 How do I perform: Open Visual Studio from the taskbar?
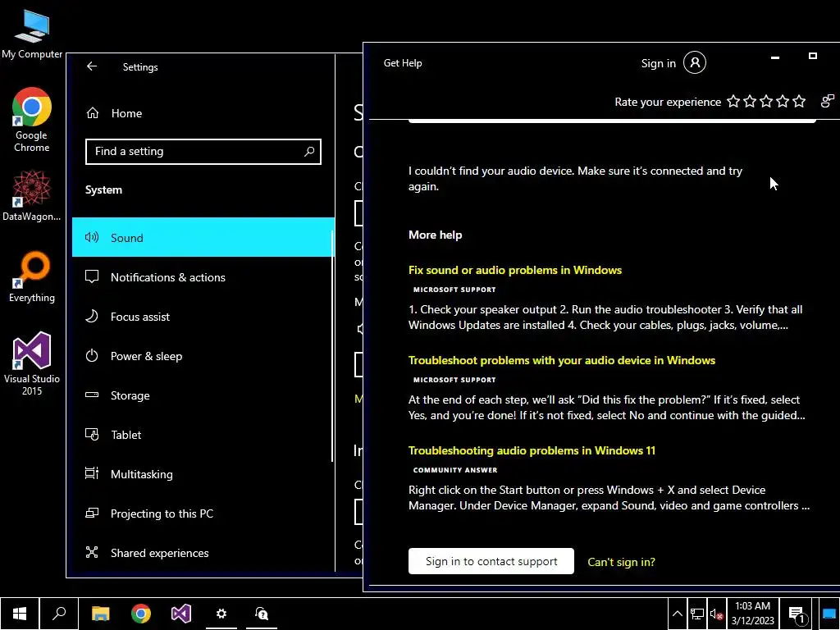tap(181, 614)
